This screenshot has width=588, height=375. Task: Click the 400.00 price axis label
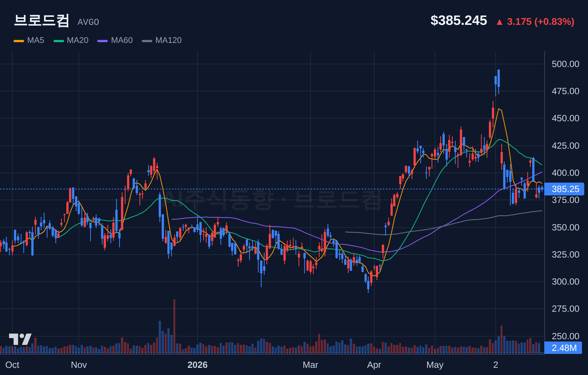[565, 173]
